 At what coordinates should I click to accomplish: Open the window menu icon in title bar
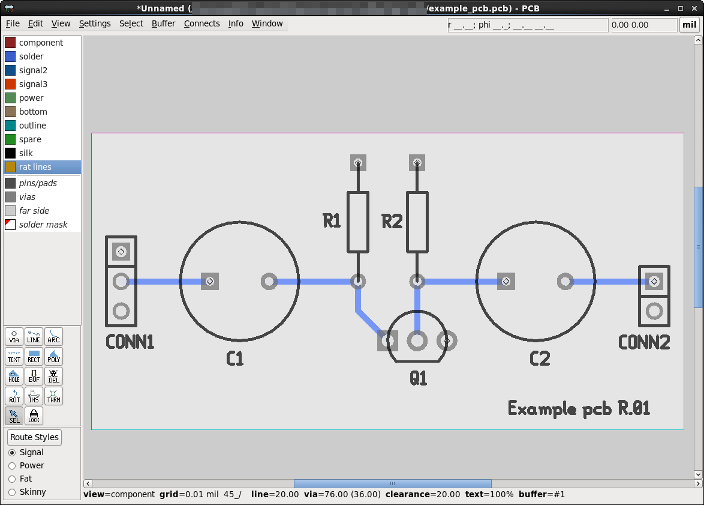point(8,8)
